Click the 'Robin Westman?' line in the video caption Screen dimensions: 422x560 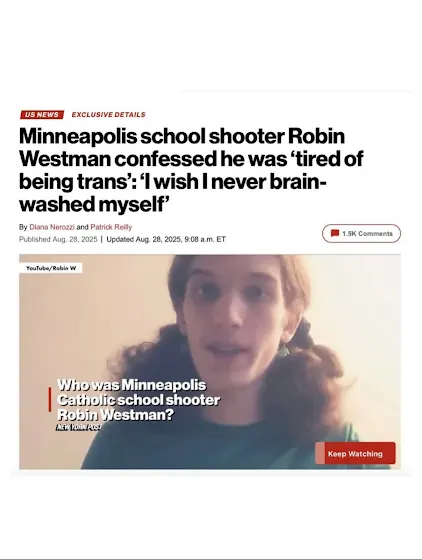tap(115, 415)
